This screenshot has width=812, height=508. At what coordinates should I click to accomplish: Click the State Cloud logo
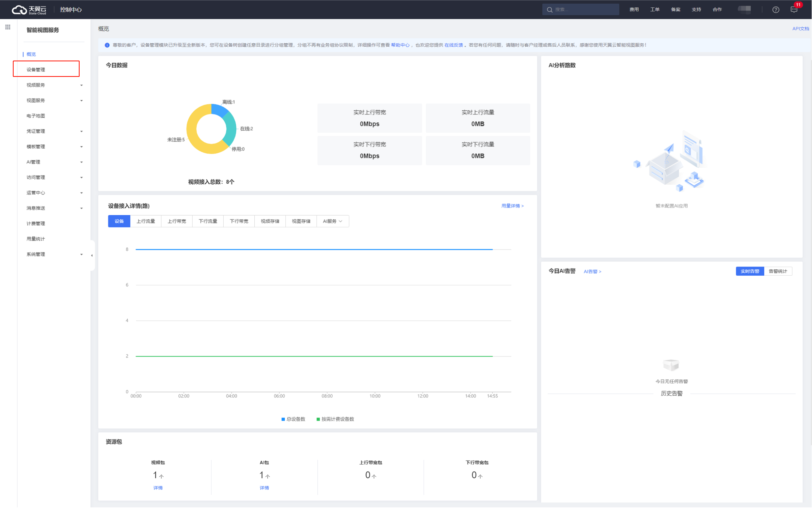pos(29,10)
